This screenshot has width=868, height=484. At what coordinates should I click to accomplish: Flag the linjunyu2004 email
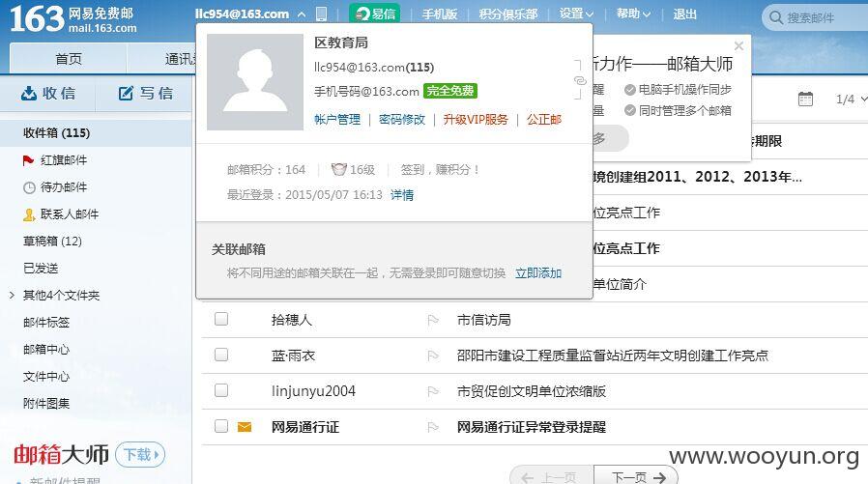point(433,391)
